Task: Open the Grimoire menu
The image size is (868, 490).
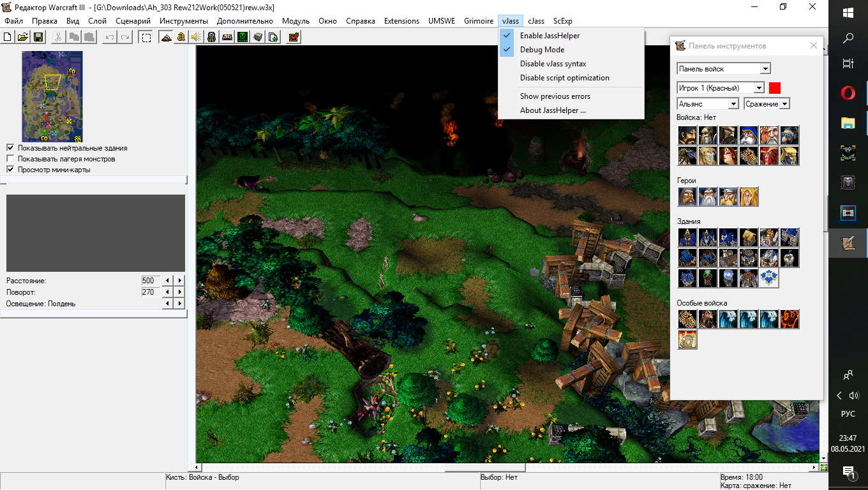Action: tap(479, 21)
